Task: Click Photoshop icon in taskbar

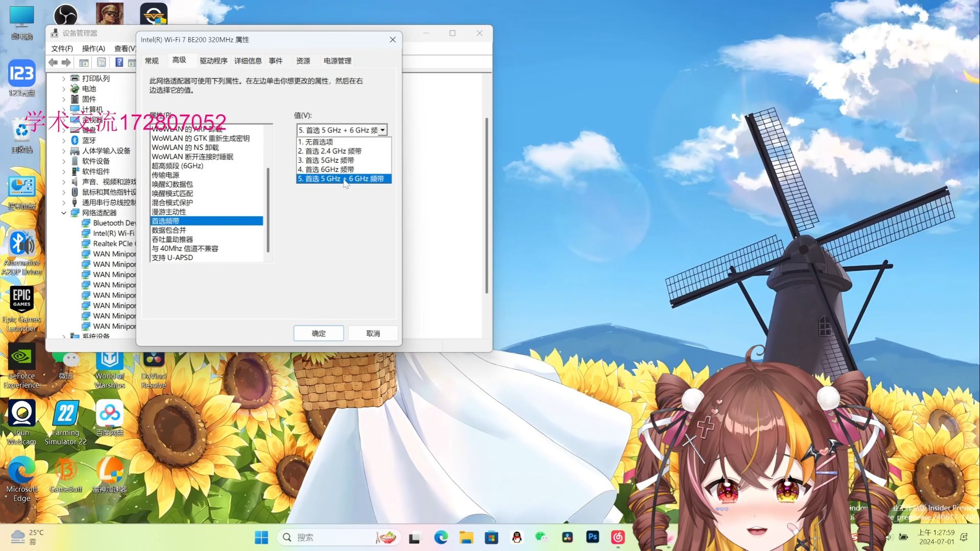Action: click(592, 537)
